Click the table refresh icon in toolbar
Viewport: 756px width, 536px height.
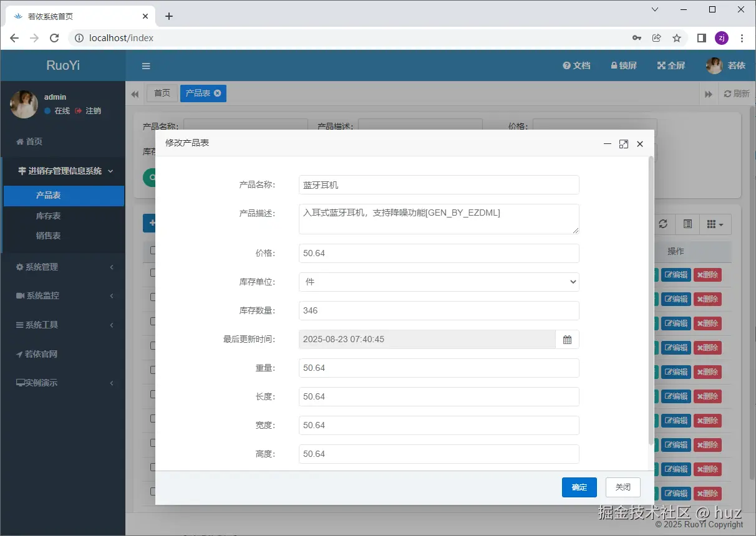[663, 224]
